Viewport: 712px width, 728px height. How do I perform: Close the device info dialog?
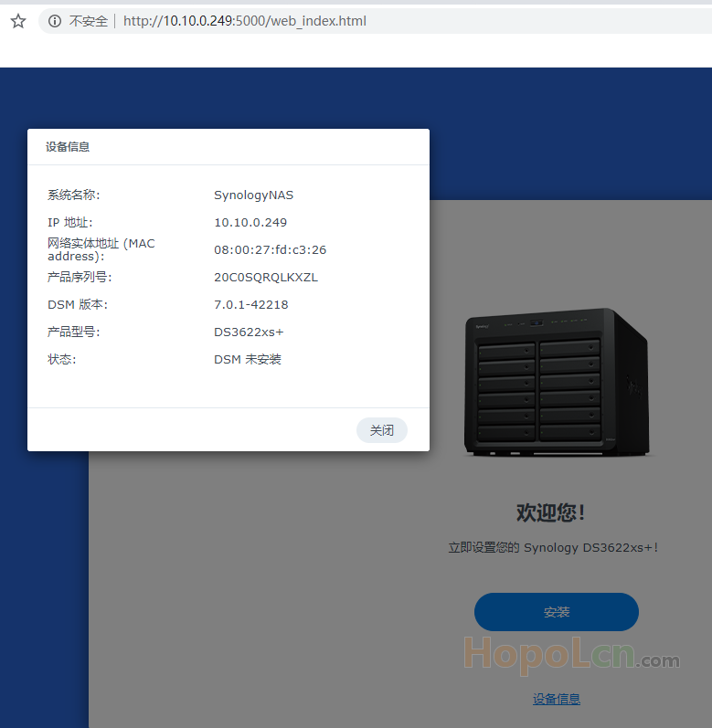coord(382,430)
